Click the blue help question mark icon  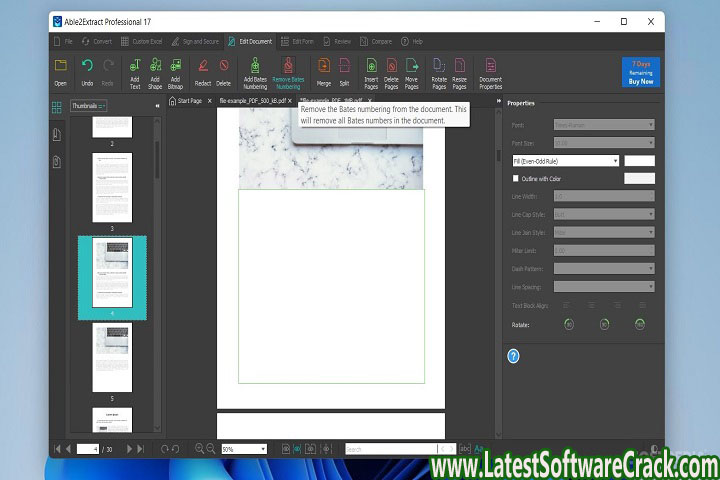point(514,356)
